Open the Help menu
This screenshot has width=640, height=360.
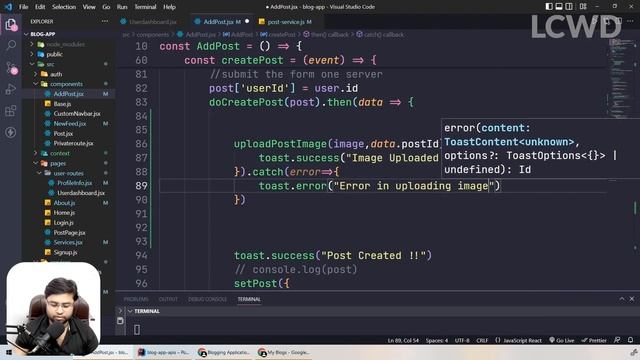click(x=169, y=7)
